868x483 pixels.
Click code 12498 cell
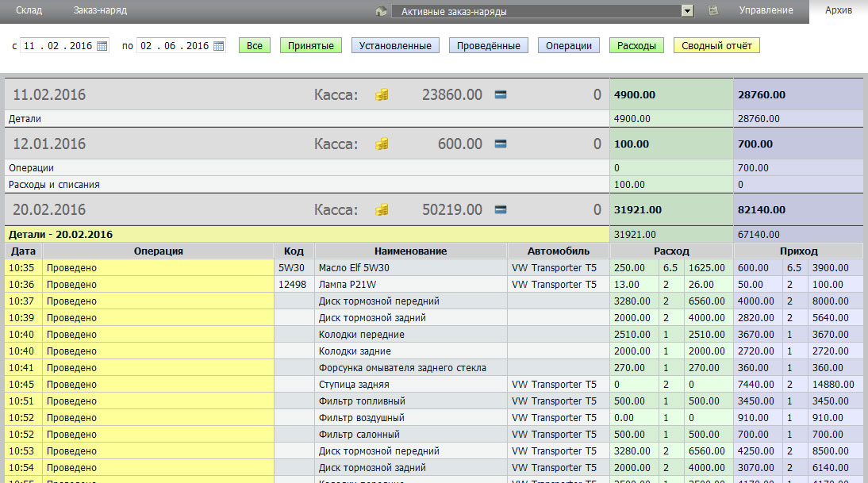pyautogui.click(x=294, y=285)
